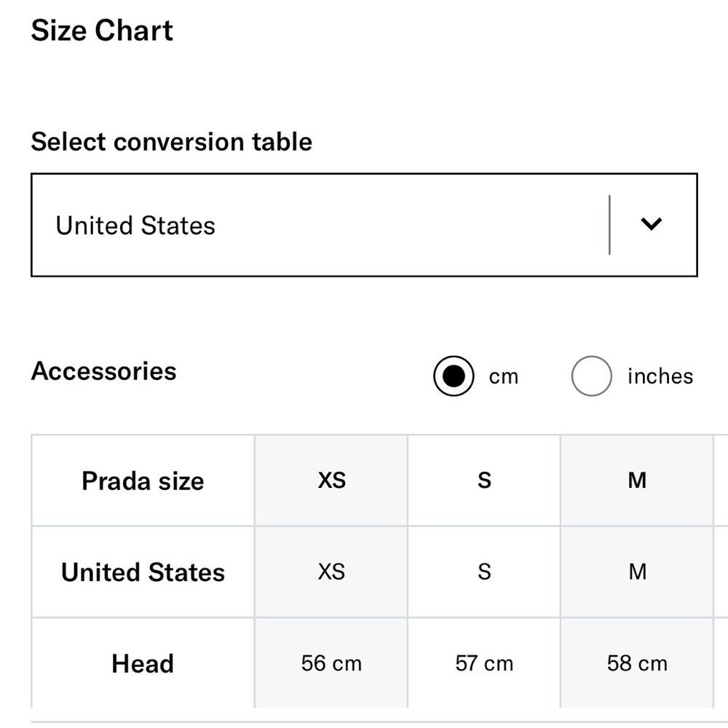
Task: Click the Size Chart heading
Action: point(102,31)
